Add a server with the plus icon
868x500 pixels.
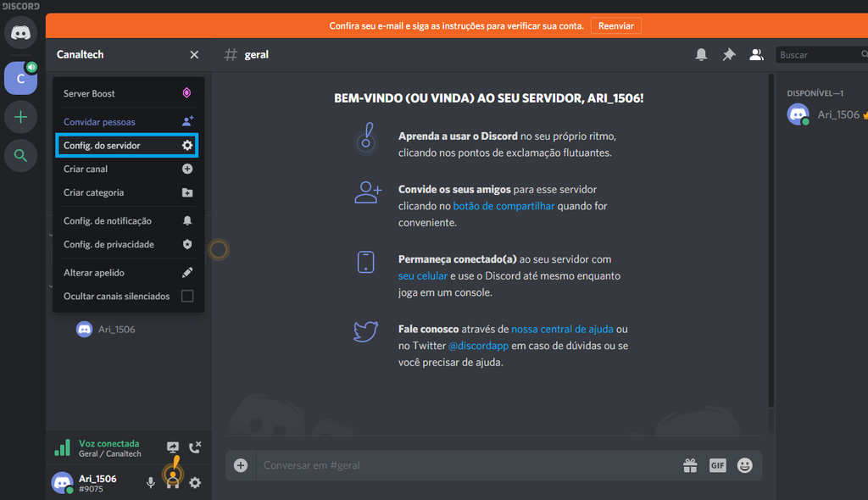[20, 117]
